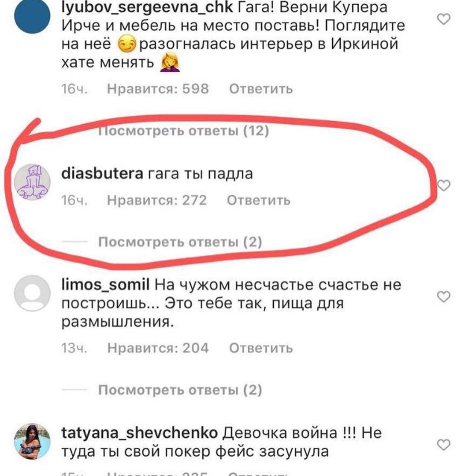This screenshot has width=476, height=476.
Task: Tap the heart next to diasbutera's comment
Action: [444, 185]
